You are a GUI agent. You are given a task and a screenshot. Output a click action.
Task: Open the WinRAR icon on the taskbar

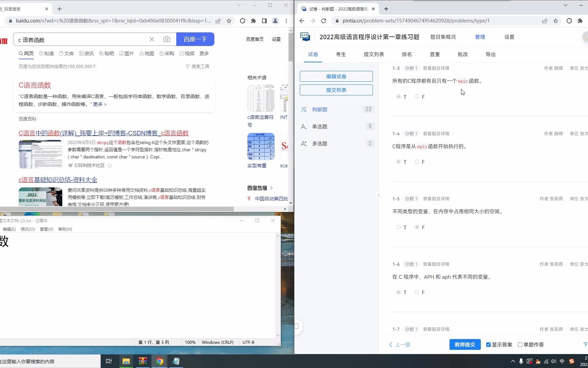pos(143,361)
